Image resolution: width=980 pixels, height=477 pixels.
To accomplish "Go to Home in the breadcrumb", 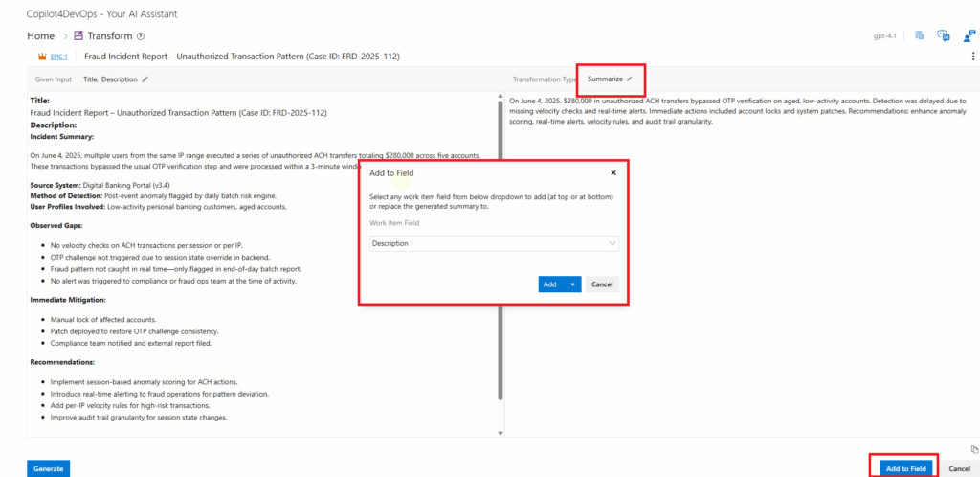I will tap(40, 36).
